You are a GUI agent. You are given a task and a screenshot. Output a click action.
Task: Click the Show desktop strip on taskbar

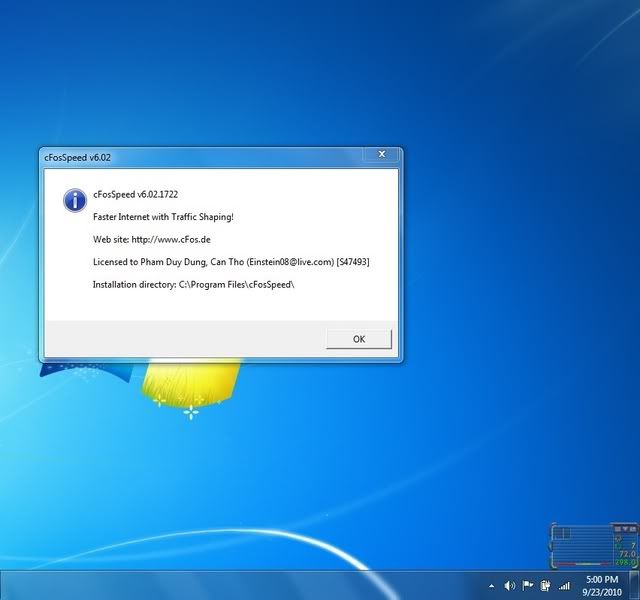634,585
